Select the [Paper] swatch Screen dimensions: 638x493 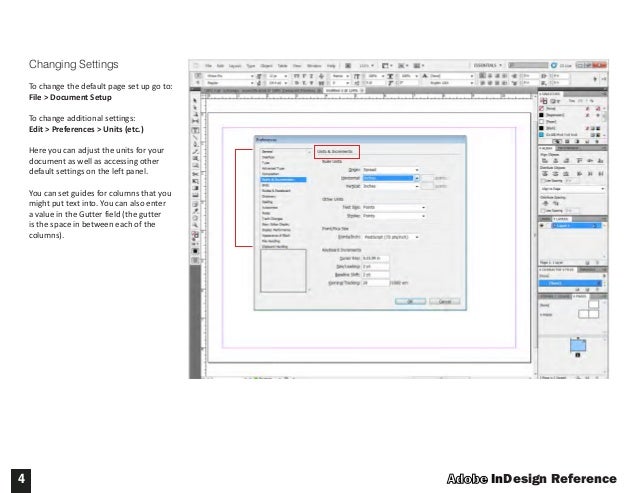click(570, 122)
